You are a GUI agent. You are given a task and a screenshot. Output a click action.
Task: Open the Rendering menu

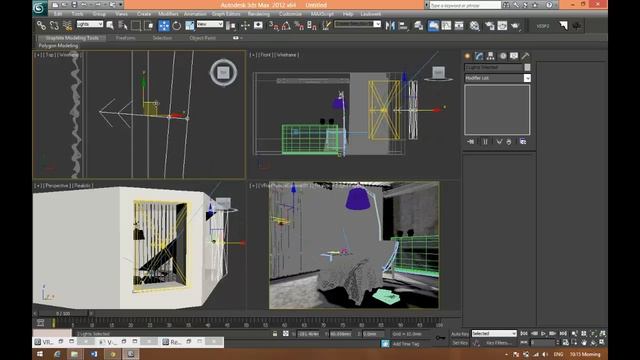click(259, 14)
